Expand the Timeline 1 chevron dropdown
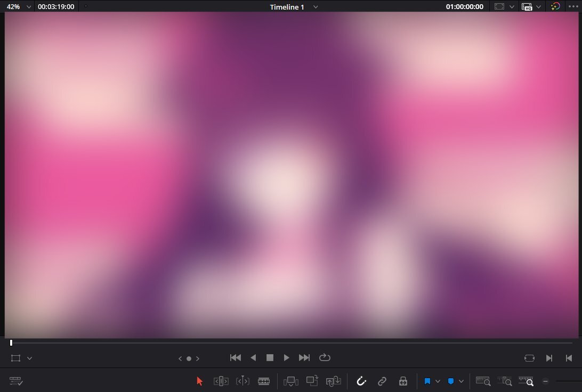This screenshot has height=392, width=582. (316, 7)
